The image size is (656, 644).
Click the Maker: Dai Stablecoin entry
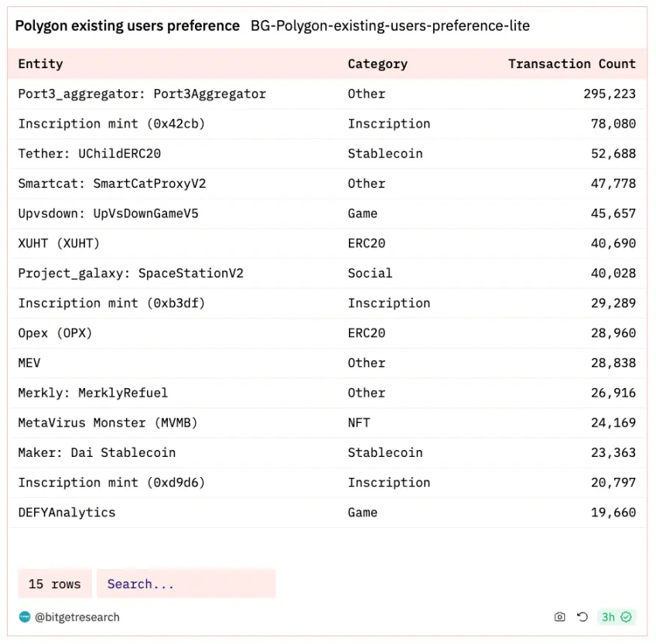tap(97, 452)
